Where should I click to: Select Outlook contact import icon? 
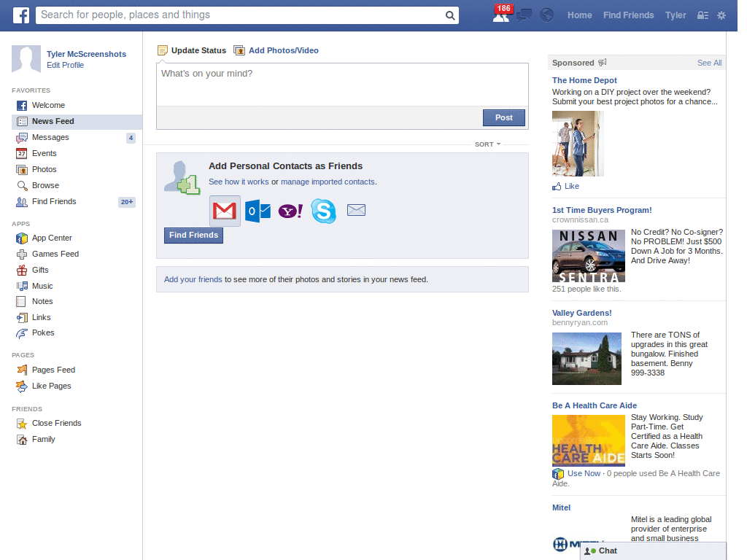coord(258,211)
